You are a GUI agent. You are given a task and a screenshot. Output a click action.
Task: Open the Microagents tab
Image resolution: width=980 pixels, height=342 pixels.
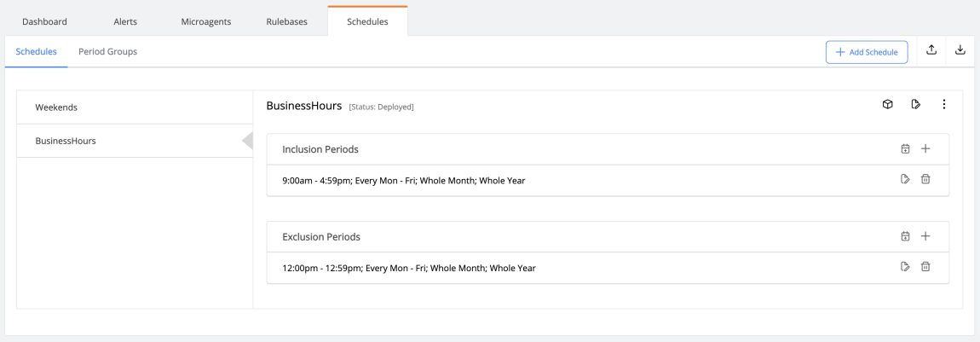(206, 21)
